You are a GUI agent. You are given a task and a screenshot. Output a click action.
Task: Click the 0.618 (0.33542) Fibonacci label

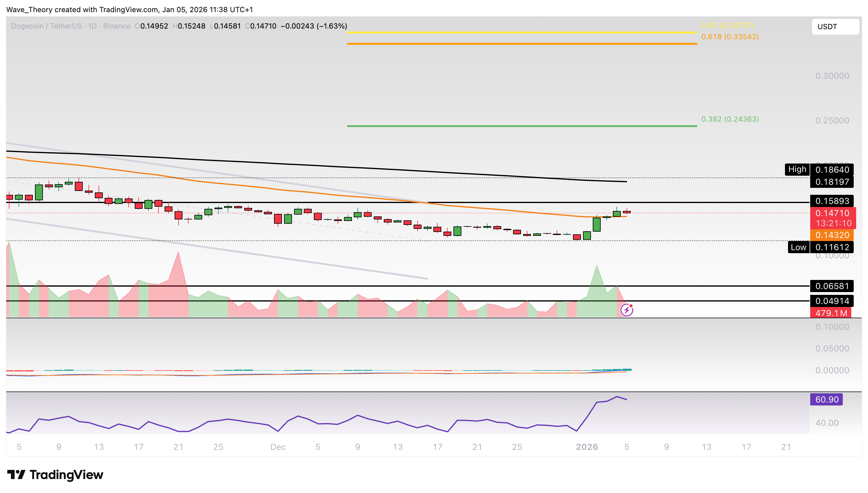pos(728,37)
